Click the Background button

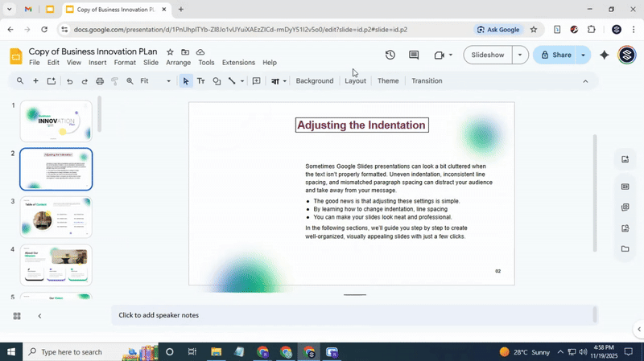point(314,81)
